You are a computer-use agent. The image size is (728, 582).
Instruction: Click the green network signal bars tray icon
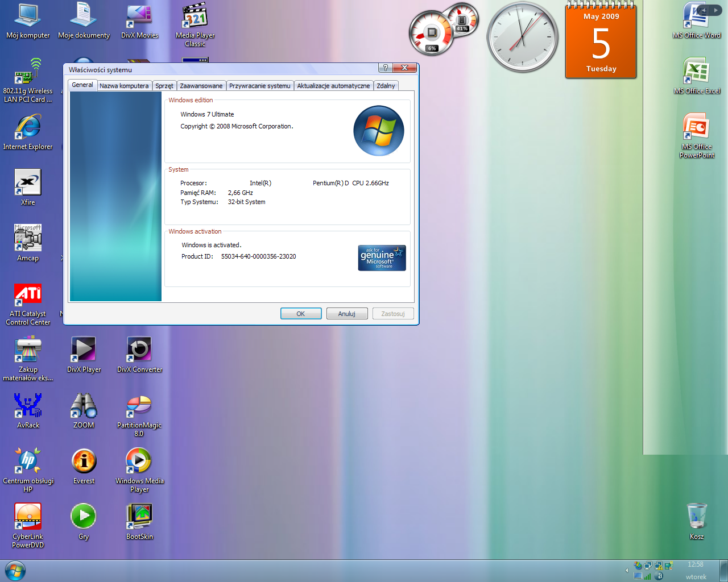click(647, 576)
